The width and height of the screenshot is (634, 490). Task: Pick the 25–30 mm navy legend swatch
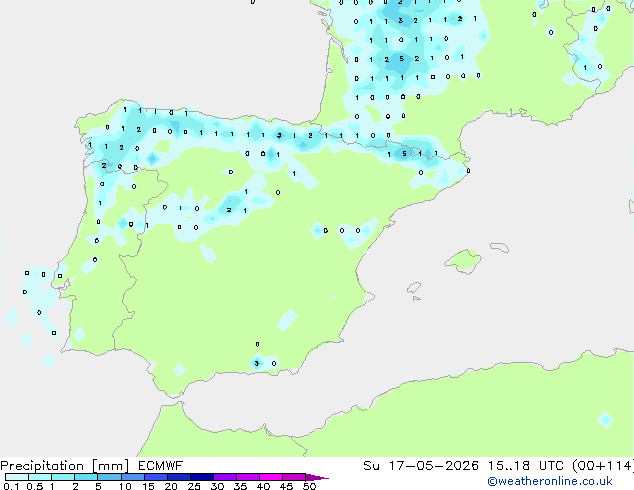(x=201, y=477)
